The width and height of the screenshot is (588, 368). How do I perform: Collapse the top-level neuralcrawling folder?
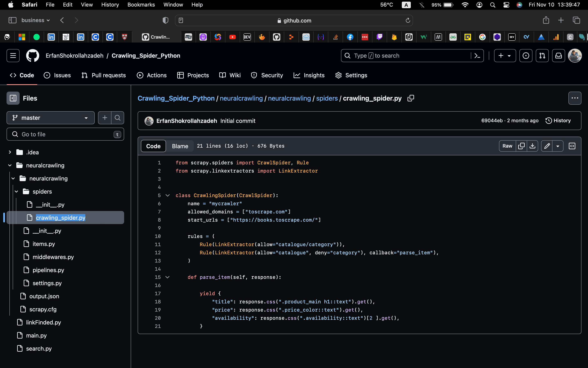point(10,165)
